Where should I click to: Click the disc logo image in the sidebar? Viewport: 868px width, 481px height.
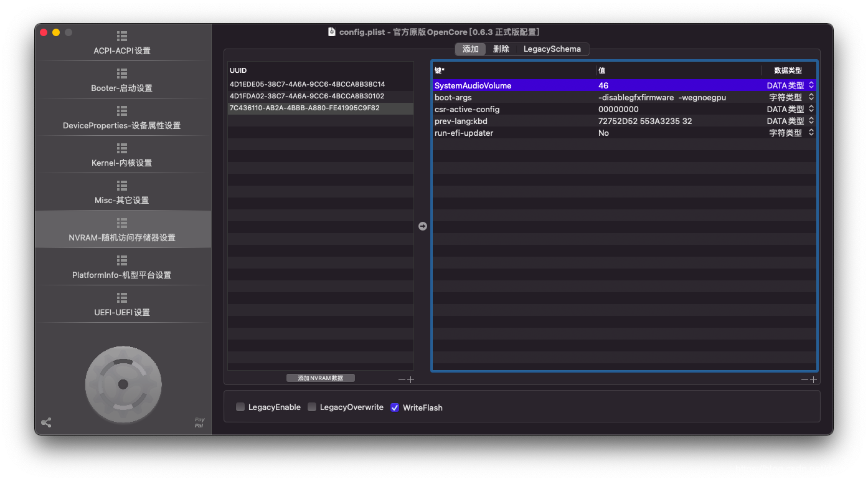(x=123, y=384)
